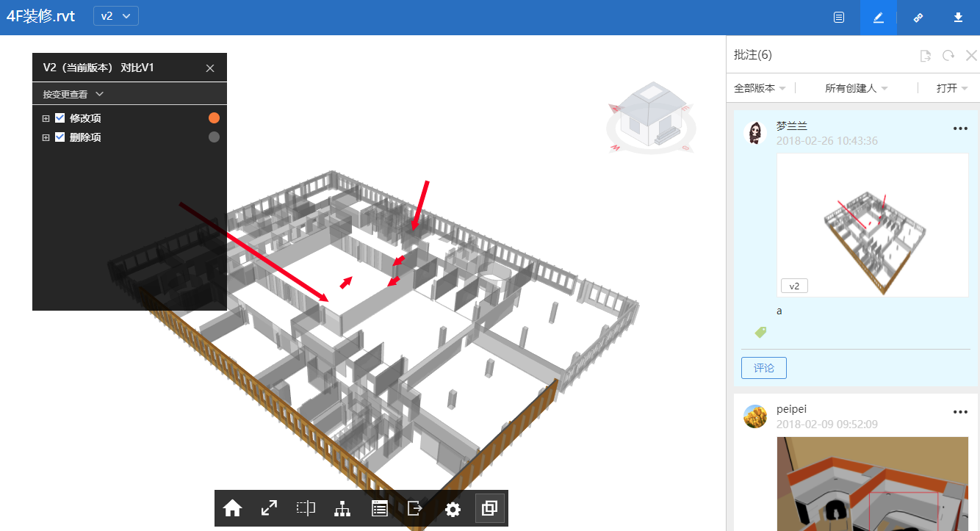Expand the 修改项 tree node
The width and height of the screenshot is (980, 531).
(x=46, y=118)
